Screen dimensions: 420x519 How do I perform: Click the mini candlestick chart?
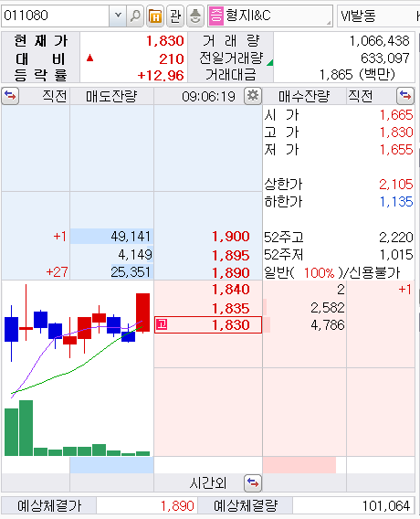(x=78, y=369)
